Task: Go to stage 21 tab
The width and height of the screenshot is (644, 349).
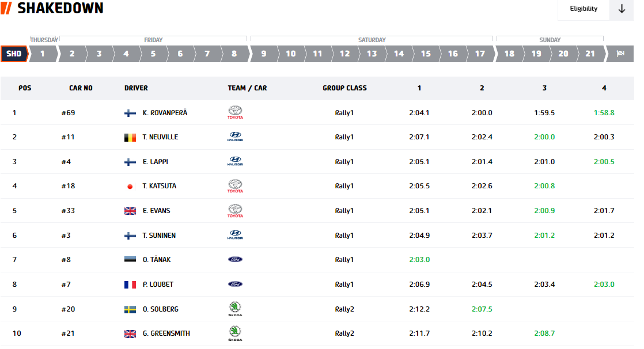Action: tap(590, 54)
